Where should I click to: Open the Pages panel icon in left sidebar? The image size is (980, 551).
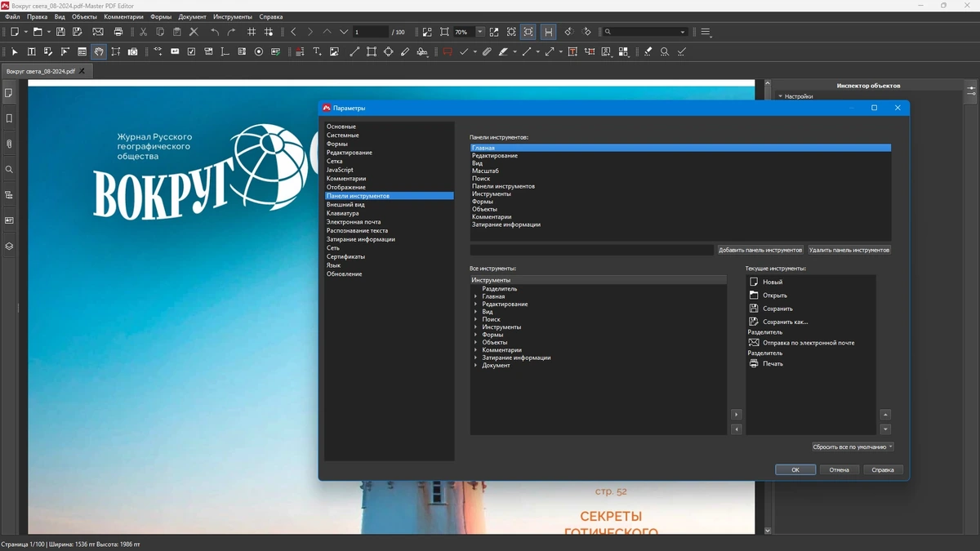(x=9, y=93)
